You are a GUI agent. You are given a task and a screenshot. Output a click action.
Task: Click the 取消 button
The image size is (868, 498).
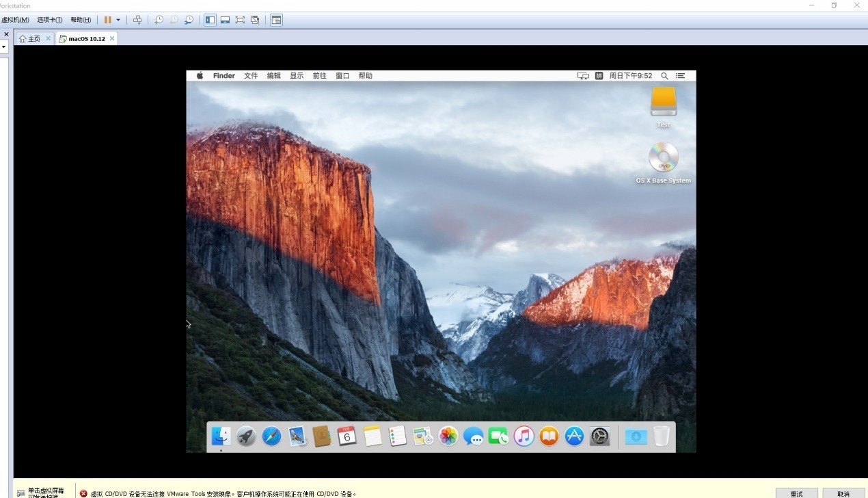843,493
